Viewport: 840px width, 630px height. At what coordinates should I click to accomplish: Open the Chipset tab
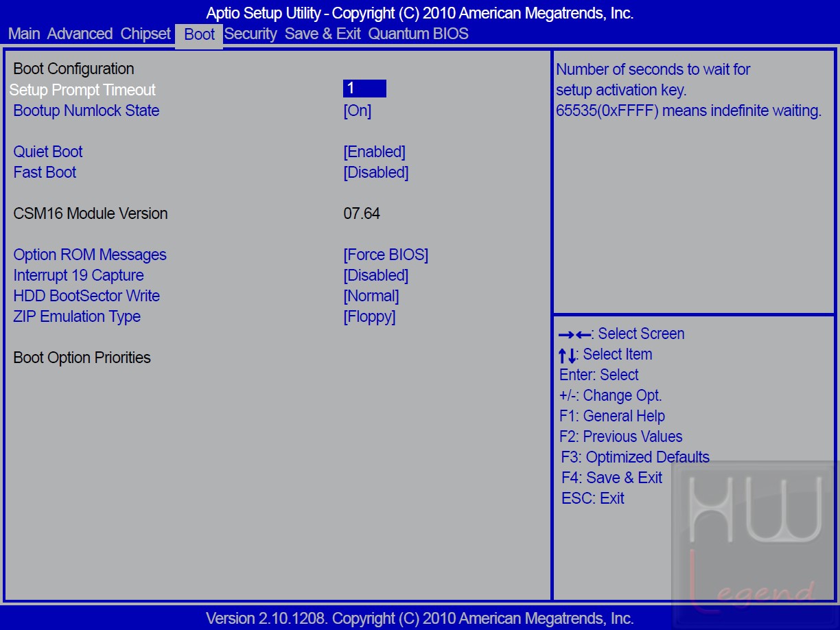coord(145,34)
